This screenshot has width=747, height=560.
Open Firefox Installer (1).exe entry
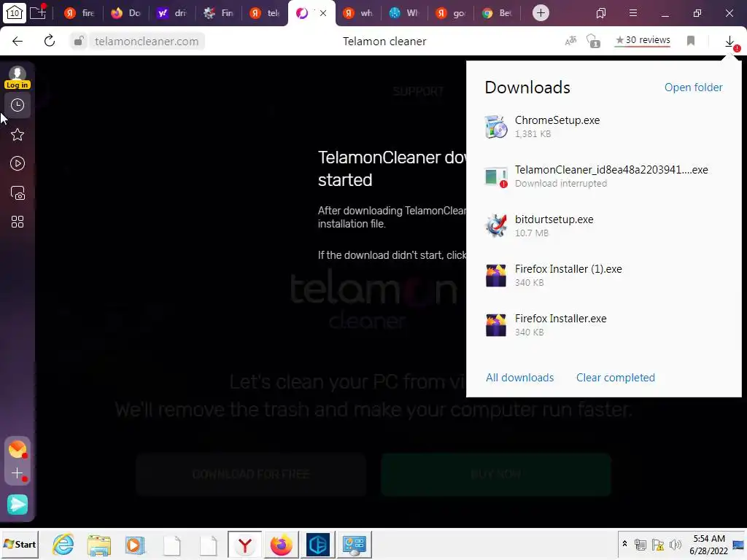point(603,275)
